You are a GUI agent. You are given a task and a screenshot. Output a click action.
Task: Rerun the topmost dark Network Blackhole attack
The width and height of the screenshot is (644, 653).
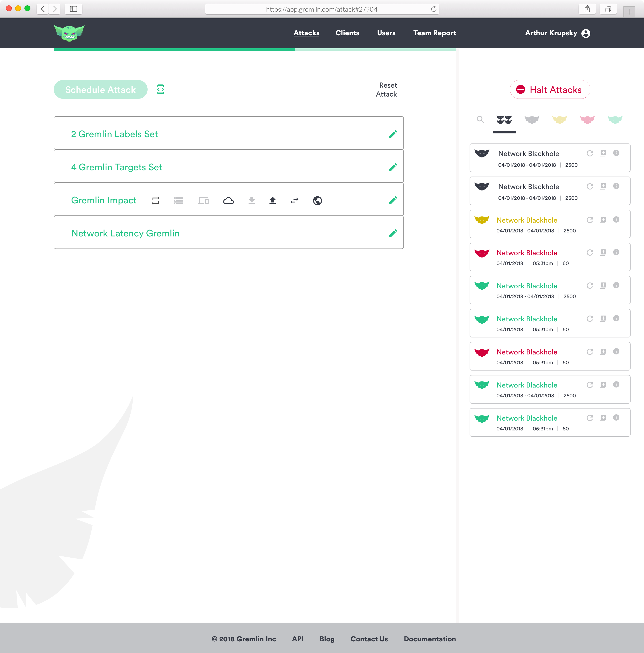coord(590,154)
